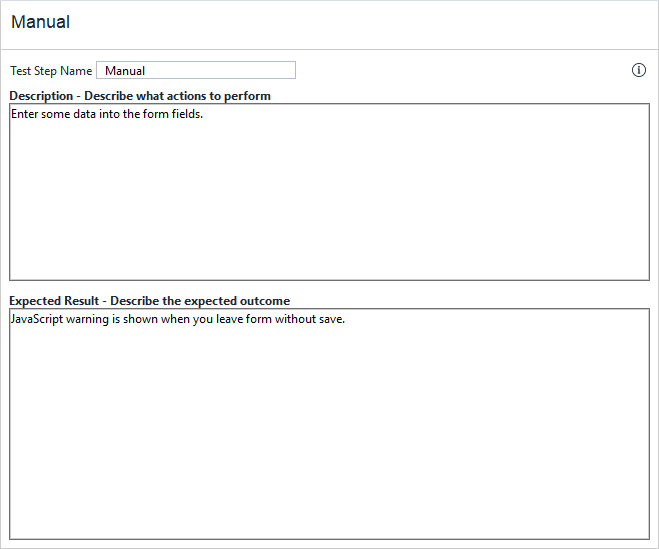Click the "Manual" panel heading
Viewport: 659px width, 549px height.
point(41,22)
